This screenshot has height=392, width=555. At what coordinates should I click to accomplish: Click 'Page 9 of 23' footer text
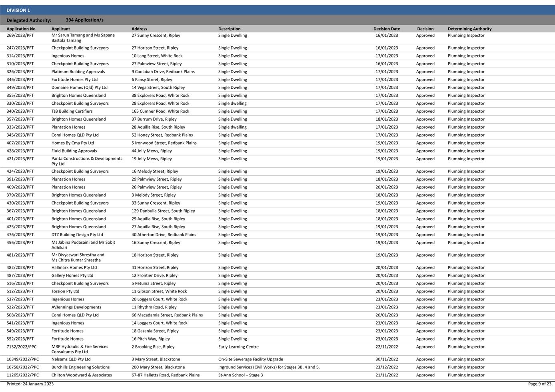539,384
